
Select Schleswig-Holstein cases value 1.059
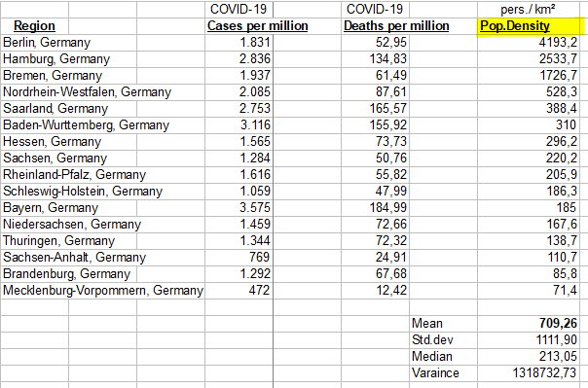255,191
